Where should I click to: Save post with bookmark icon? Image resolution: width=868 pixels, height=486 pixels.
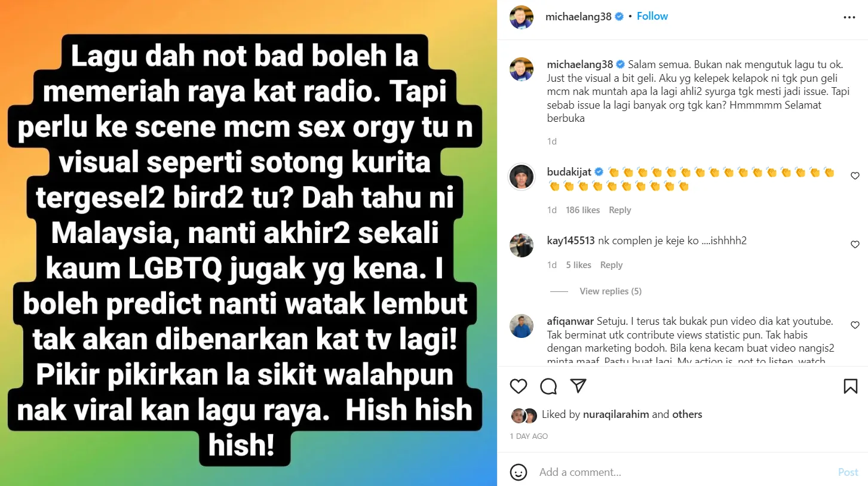click(x=851, y=386)
